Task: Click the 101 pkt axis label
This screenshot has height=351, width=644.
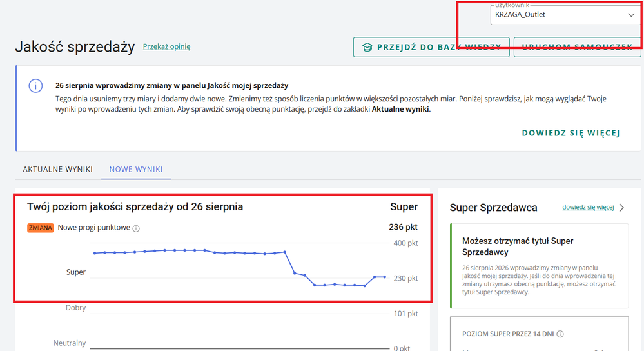Action: click(405, 314)
